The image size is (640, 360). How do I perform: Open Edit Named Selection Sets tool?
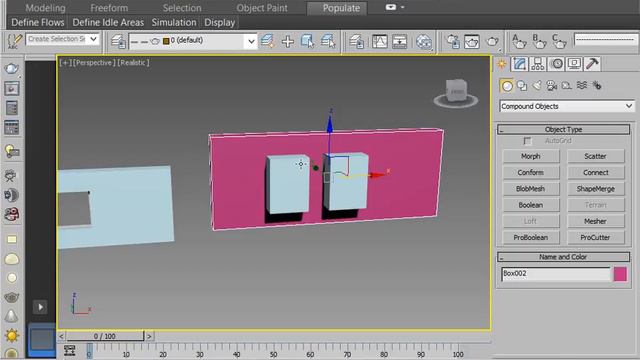pos(15,41)
